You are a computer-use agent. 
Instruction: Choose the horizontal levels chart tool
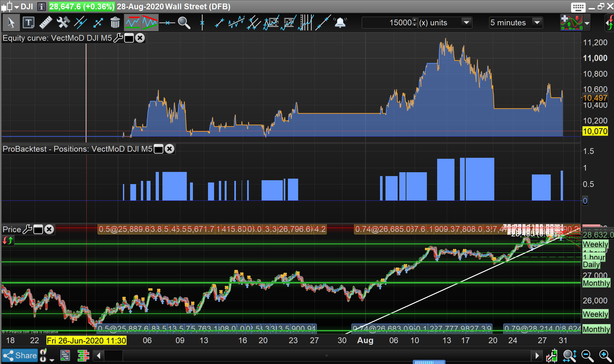pos(289,23)
